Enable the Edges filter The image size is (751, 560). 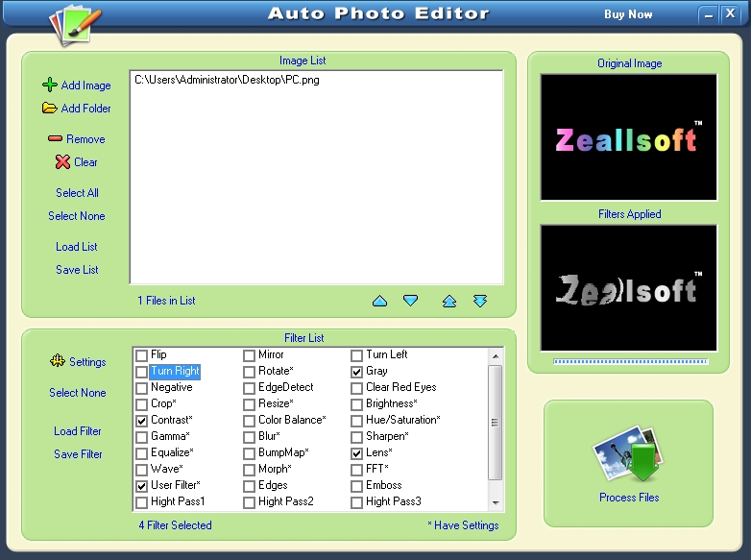[249, 486]
